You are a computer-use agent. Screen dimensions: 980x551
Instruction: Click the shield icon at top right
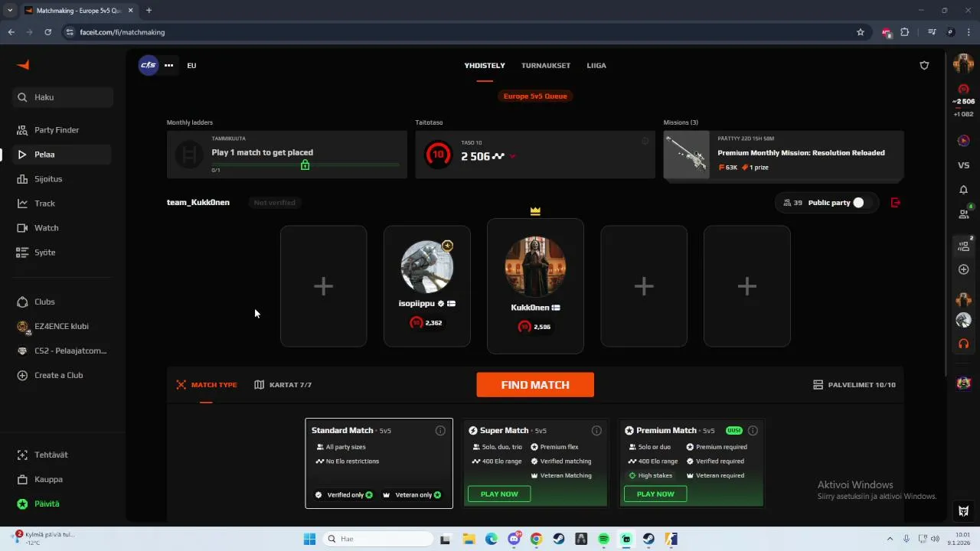(x=924, y=65)
